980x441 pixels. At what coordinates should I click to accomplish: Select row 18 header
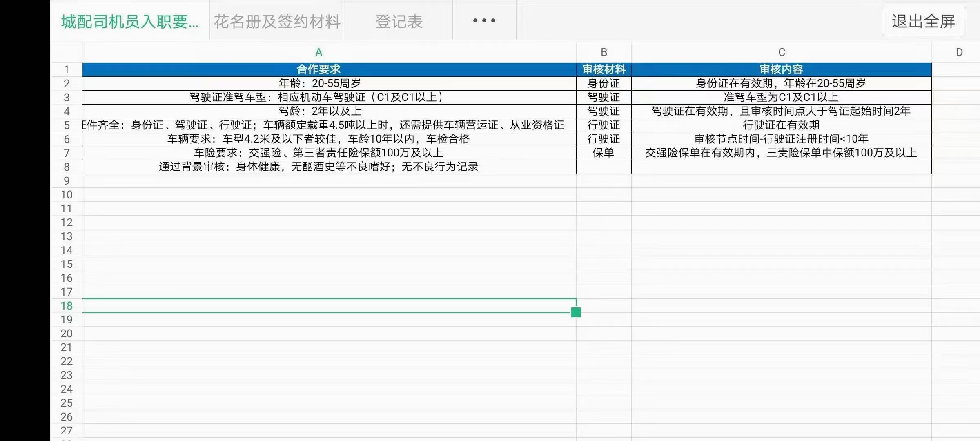(67, 306)
